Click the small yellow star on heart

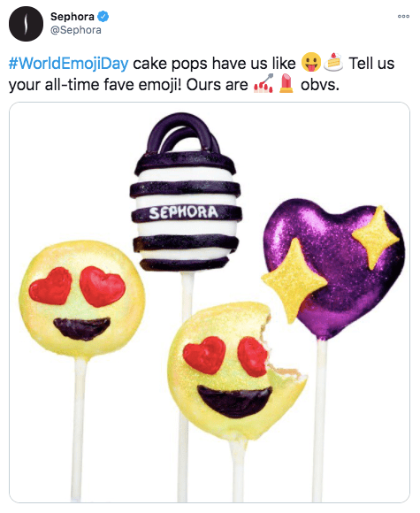376,237
